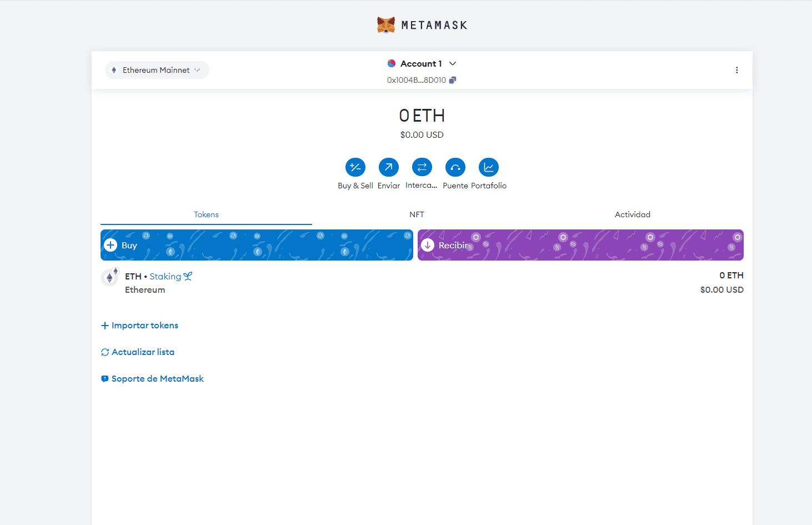Click the Ethereum token icon in the list
This screenshot has height=525, width=812.
point(110,277)
